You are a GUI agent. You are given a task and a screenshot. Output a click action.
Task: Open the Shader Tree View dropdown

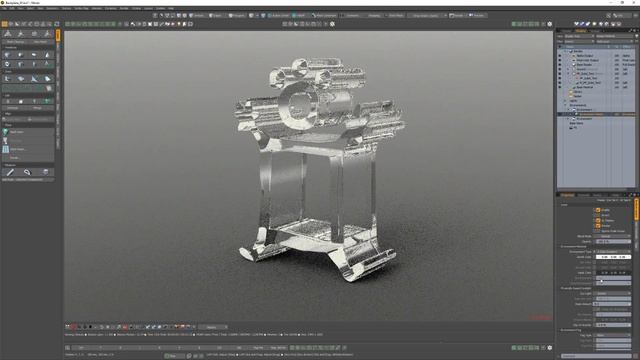(579, 36)
